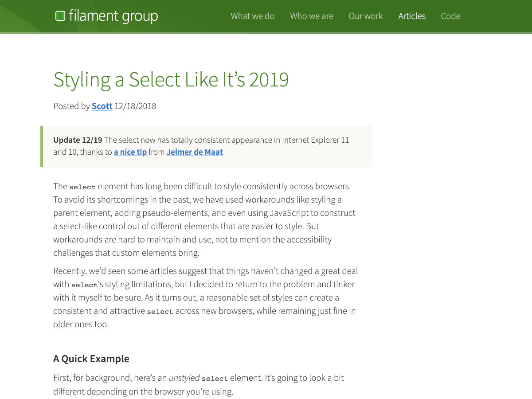Open the Code nav link
532x399 pixels.
450,16
